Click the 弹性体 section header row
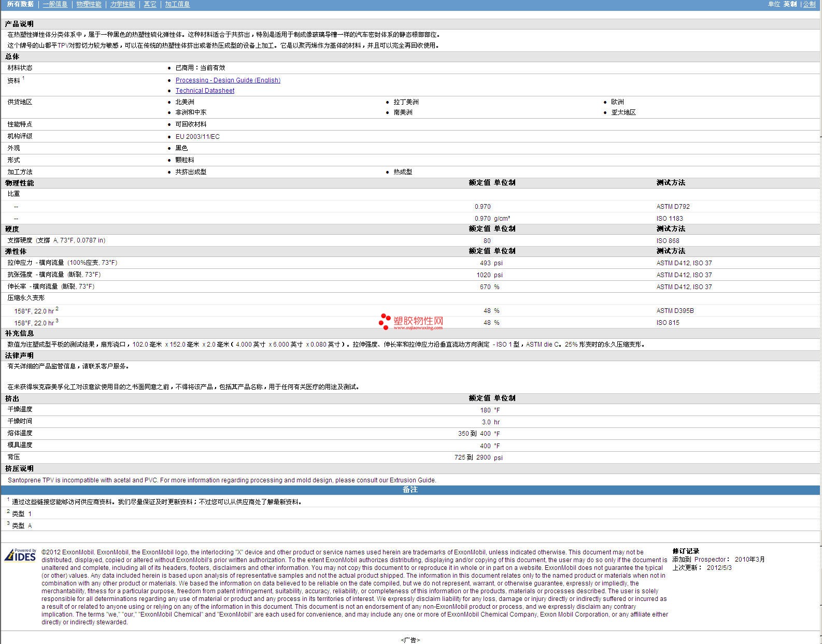Screen dimensions: 822x644 (16, 251)
